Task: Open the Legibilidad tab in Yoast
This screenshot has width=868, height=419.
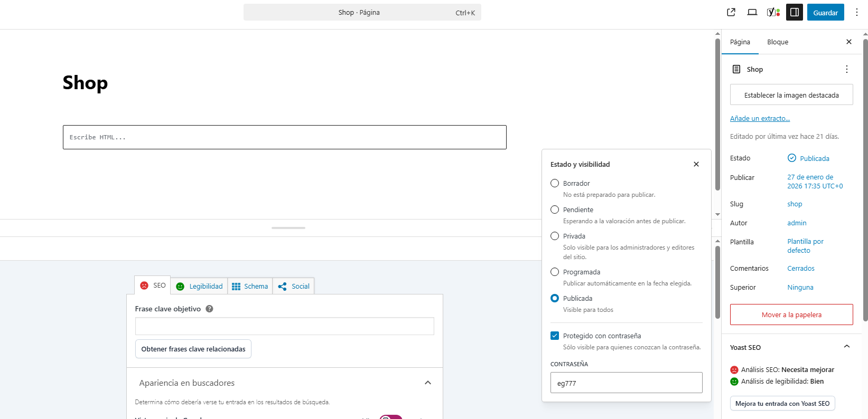Action: click(199, 286)
